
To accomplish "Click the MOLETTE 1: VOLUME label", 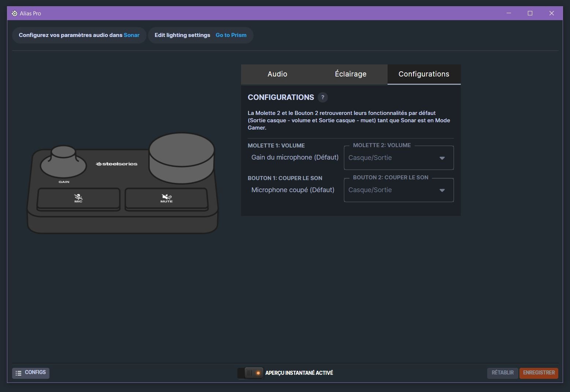I will [276, 146].
